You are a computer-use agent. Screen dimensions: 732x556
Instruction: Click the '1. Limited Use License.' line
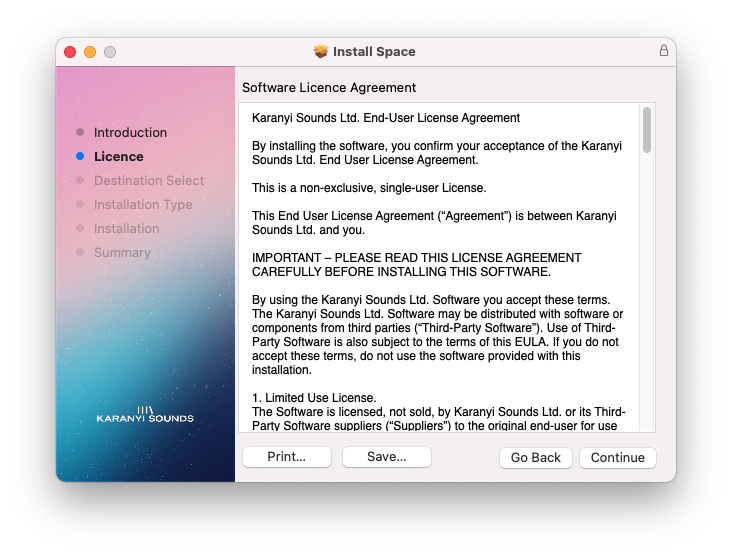pos(314,398)
